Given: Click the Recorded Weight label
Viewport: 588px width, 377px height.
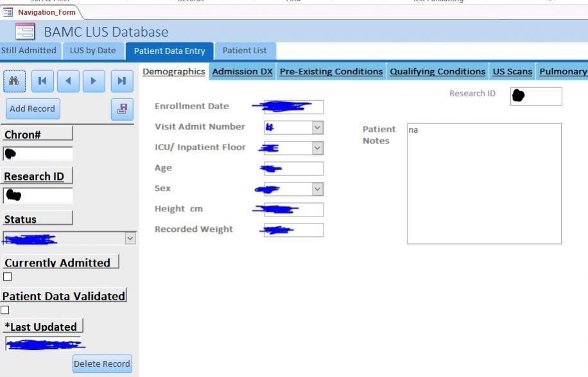Looking at the screenshot, I should [193, 229].
